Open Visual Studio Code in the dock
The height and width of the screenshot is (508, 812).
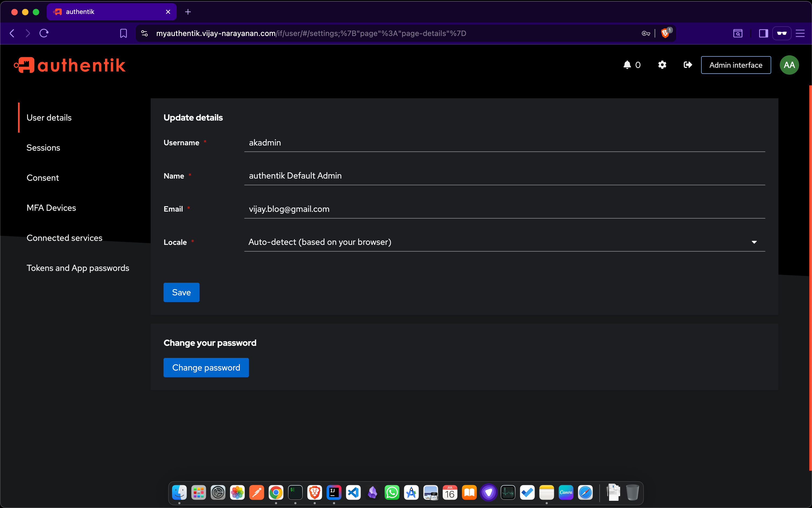(x=353, y=492)
